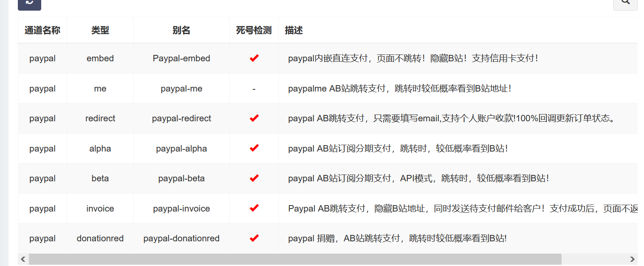Click the 描述 column header
This screenshot has height=266, width=644.
[x=294, y=30]
